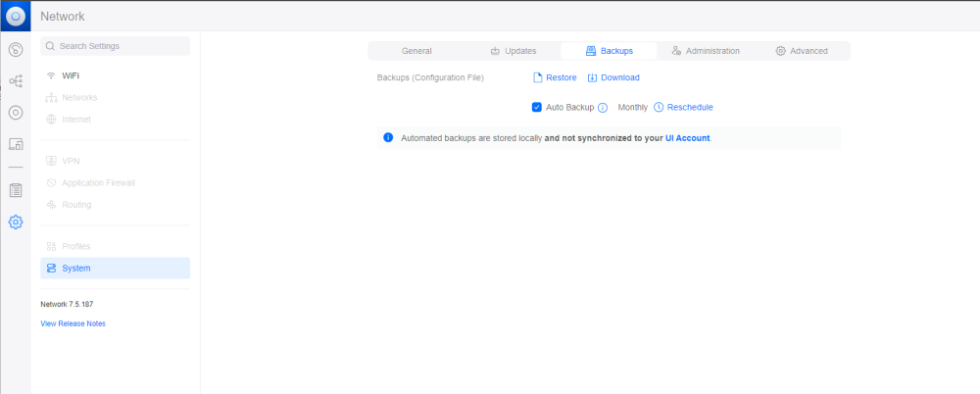This screenshot has width=980, height=394.
Task: Switch to the Administration tab
Action: pyautogui.click(x=706, y=51)
